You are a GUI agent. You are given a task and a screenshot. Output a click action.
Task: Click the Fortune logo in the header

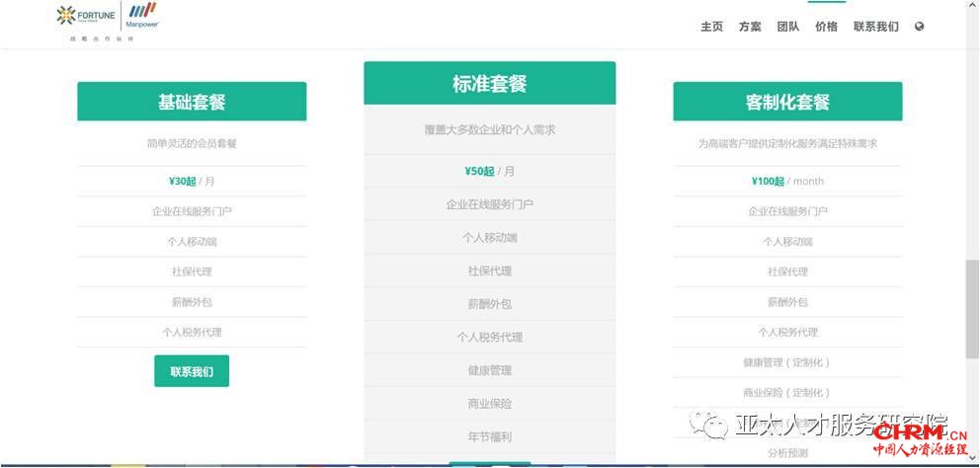[x=86, y=15]
